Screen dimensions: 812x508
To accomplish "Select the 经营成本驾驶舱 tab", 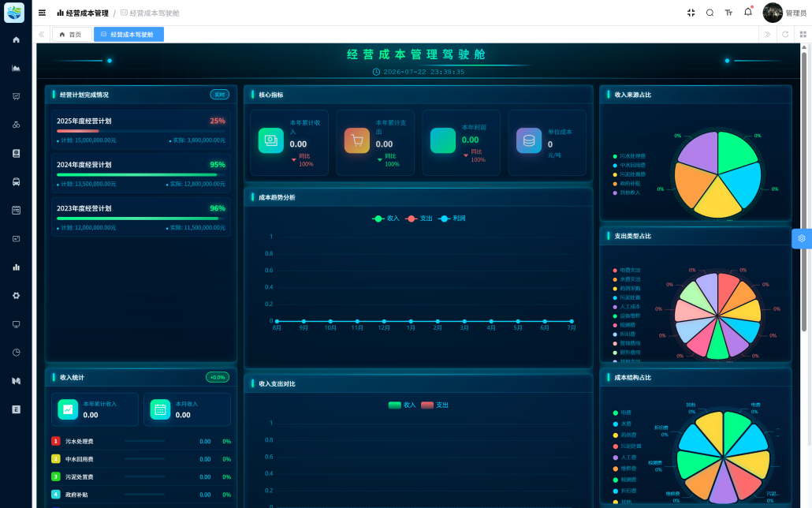I will pos(129,34).
